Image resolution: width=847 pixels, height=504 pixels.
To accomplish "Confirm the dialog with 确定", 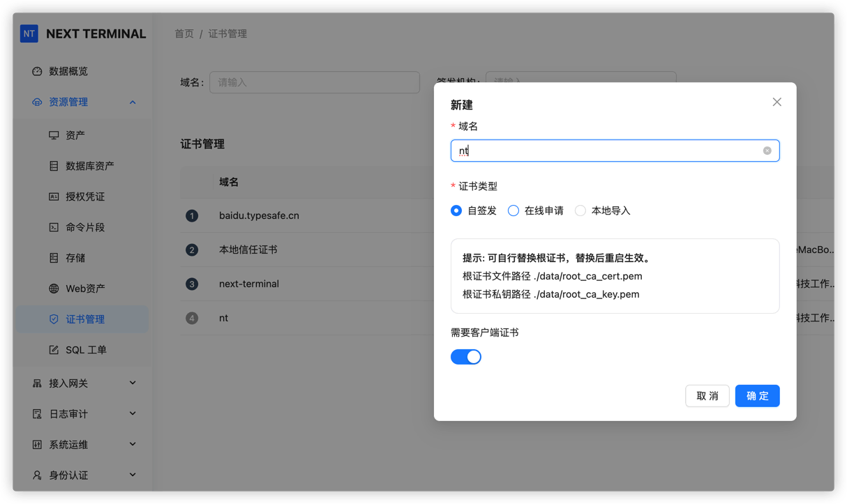I will (x=757, y=395).
